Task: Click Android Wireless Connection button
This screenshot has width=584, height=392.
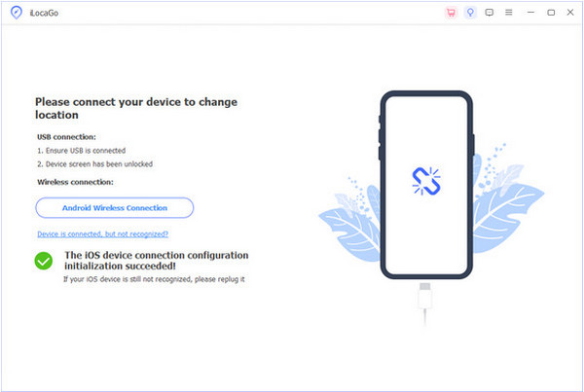Action: tap(114, 208)
